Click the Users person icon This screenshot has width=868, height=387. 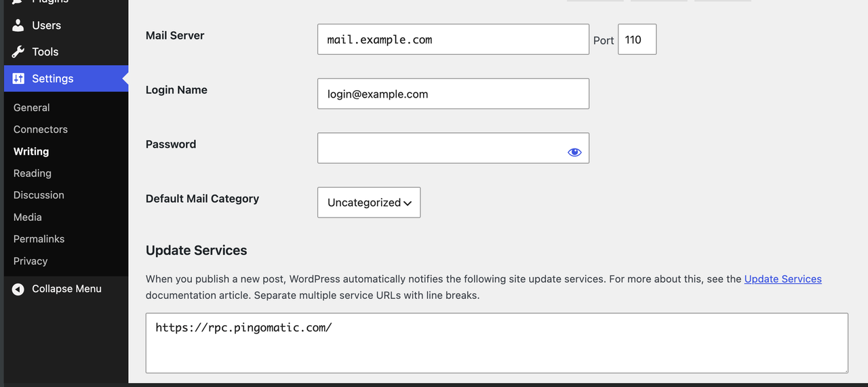tap(18, 25)
